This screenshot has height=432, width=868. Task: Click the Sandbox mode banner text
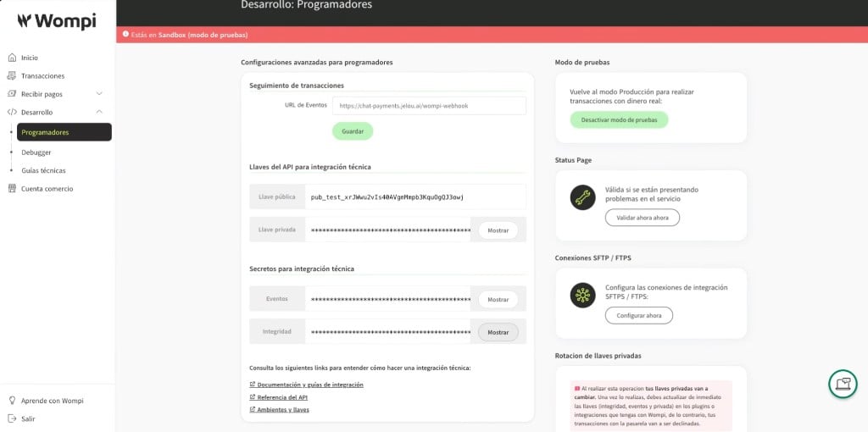(189, 34)
